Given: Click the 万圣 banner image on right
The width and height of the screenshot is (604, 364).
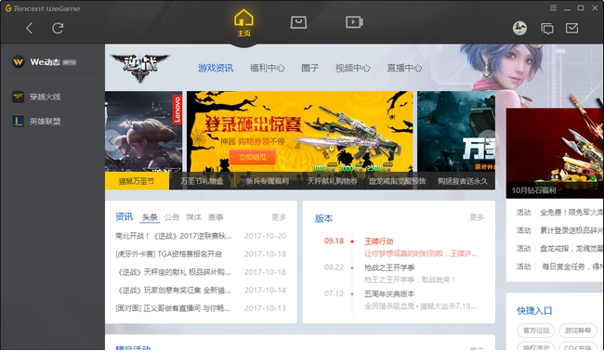Looking at the screenshot, I should pyautogui.click(x=456, y=131).
